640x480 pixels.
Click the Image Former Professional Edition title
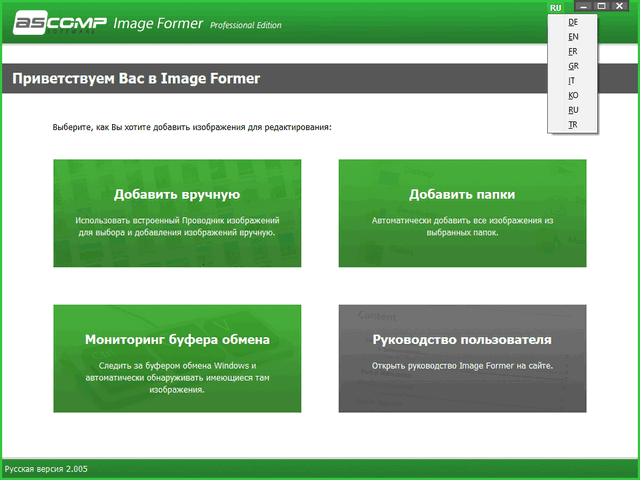point(198,22)
